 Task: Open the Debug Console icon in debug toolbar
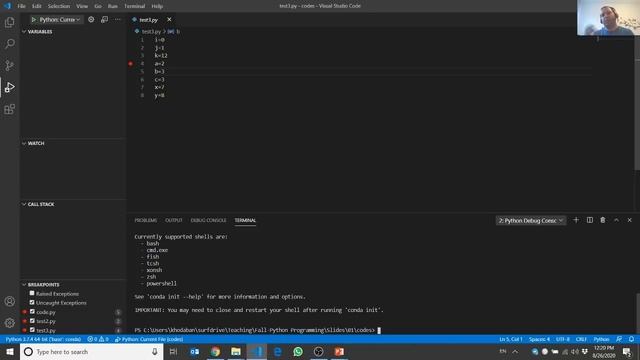tap(104, 20)
